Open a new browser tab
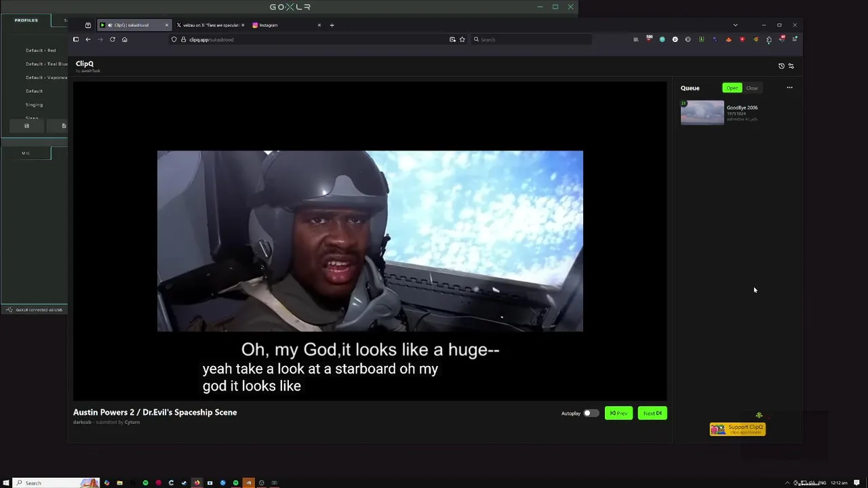868x488 pixels. tap(332, 25)
